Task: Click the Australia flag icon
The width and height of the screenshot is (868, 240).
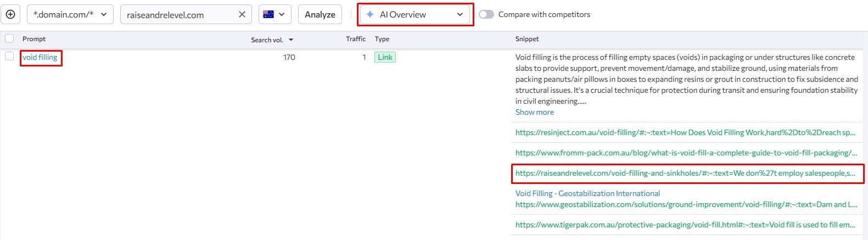Action: point(268,15)
